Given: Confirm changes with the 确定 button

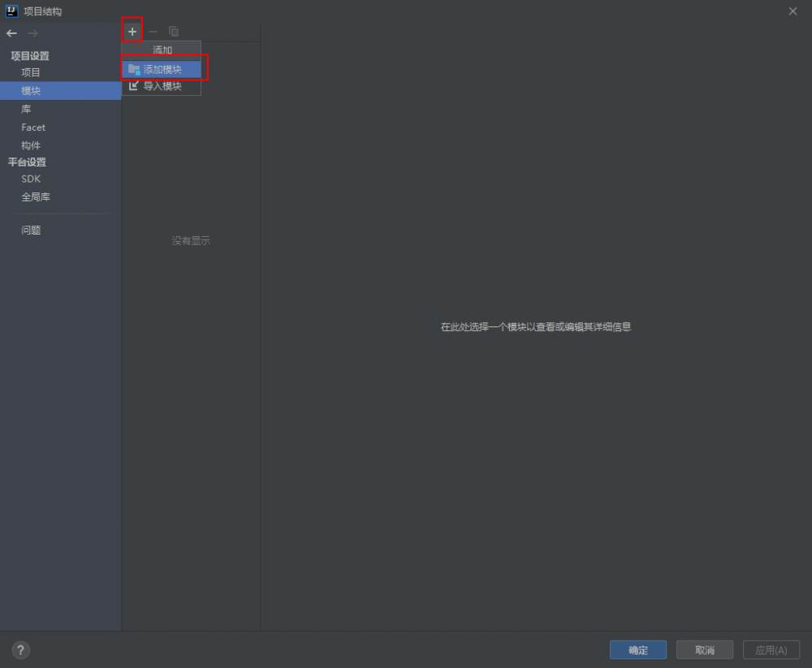Looking at the screenshot, I should point(637,649).
